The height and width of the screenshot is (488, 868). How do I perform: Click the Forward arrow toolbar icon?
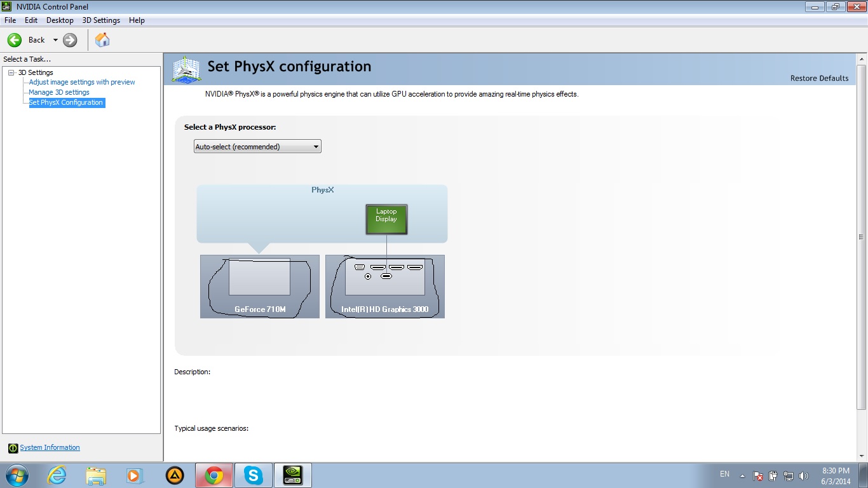(70, 40)
